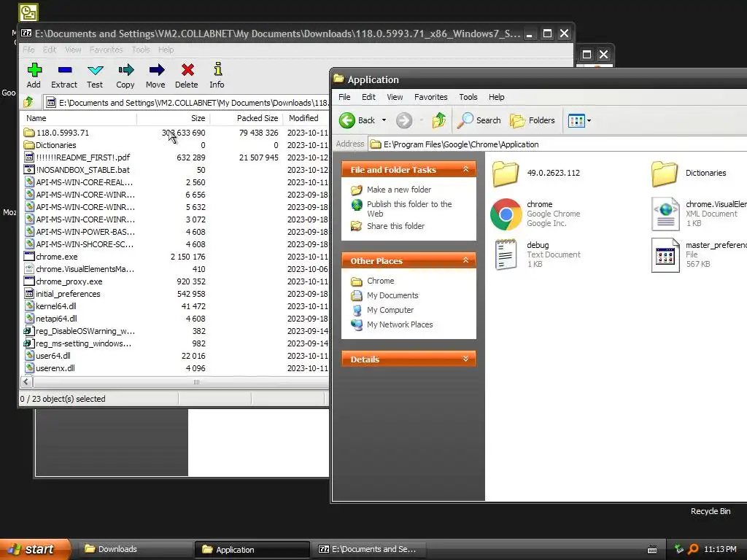Select userenx.dll in archive list
This screenshot has height=560, width=747.
[55, 368]
